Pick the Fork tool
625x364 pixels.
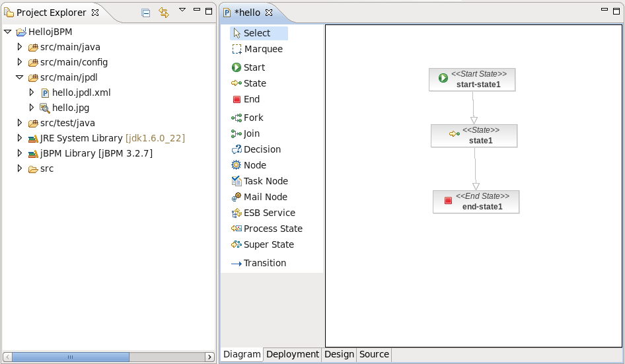247,118
